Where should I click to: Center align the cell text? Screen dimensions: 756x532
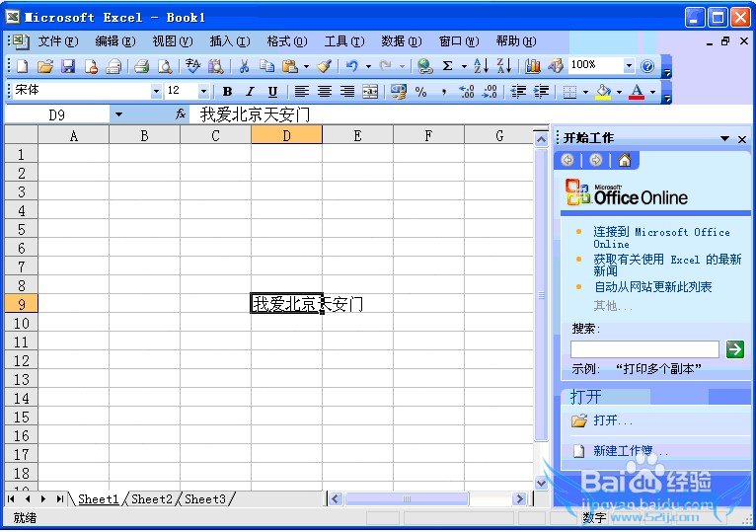pos(325,91)
